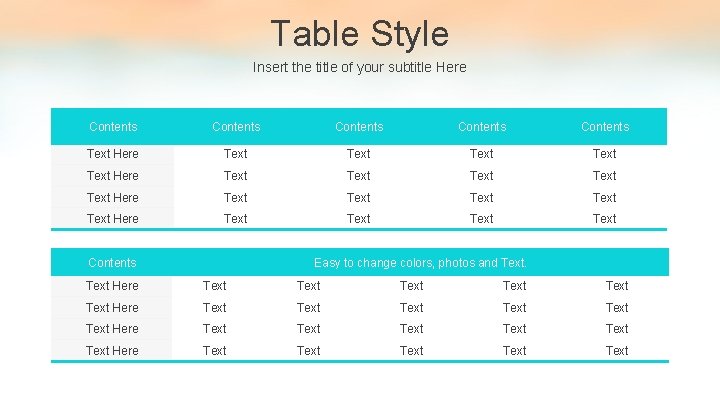Click the Table Style title text
This screenshot has width=720, height=405.
[360, 34]
